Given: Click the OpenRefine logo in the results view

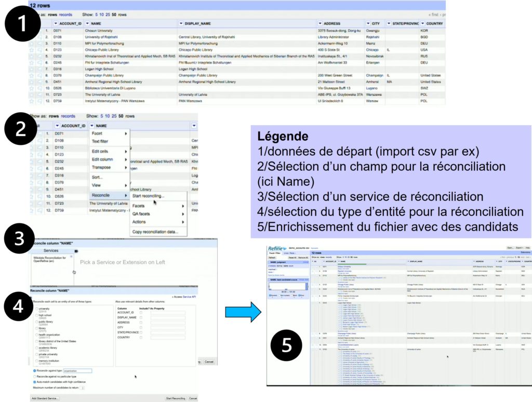Looking at the screenshot, I should (277, 248).
